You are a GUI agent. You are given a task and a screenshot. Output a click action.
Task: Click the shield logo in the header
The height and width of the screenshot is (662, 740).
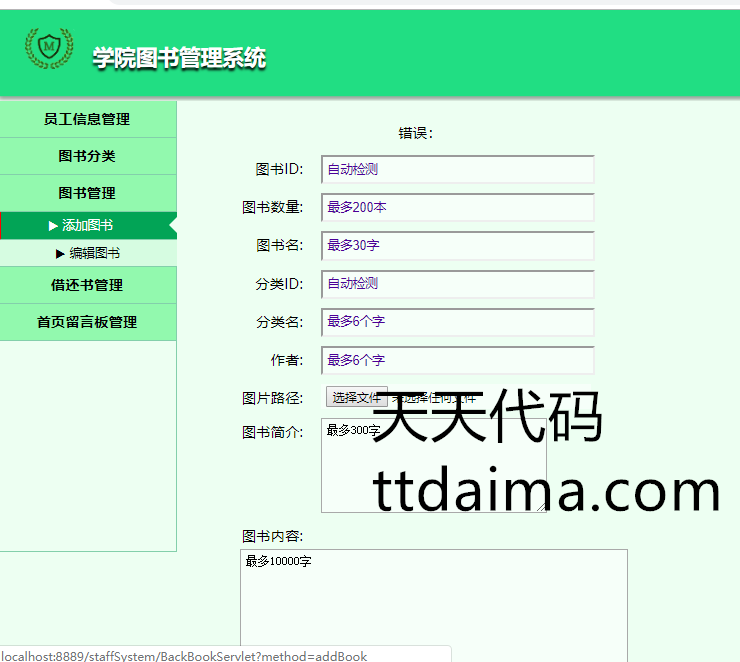(49, 47)
